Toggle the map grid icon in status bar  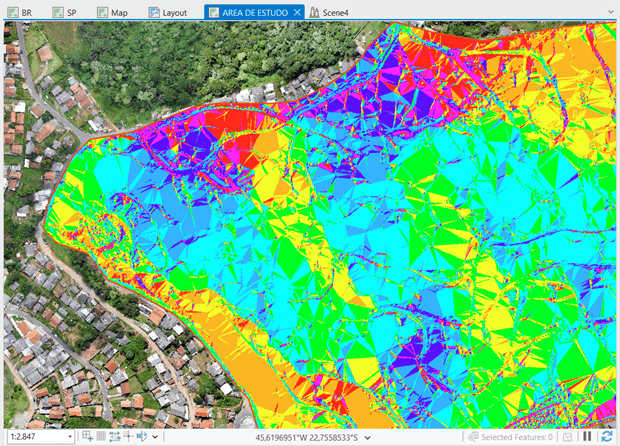coord(102,437)
